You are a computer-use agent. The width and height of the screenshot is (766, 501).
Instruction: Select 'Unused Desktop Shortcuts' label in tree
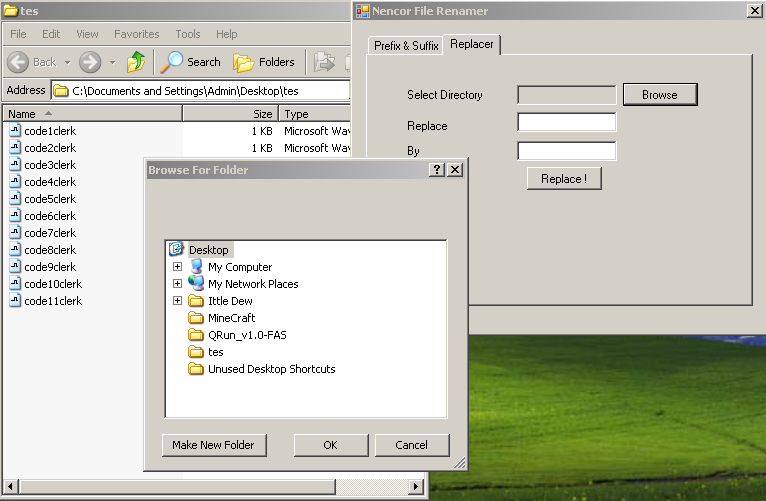tap(272, 369)
